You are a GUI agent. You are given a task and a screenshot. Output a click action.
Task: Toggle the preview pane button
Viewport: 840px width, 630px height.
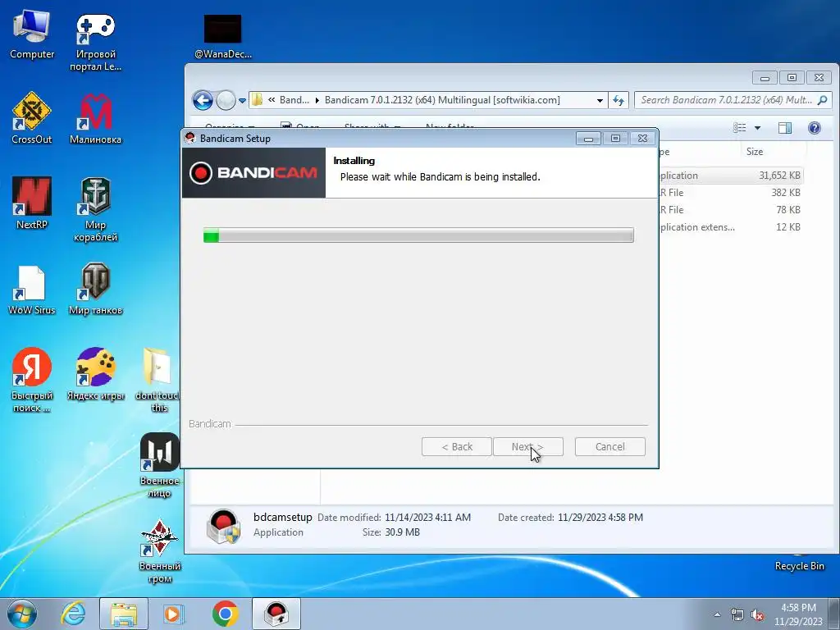785,127
